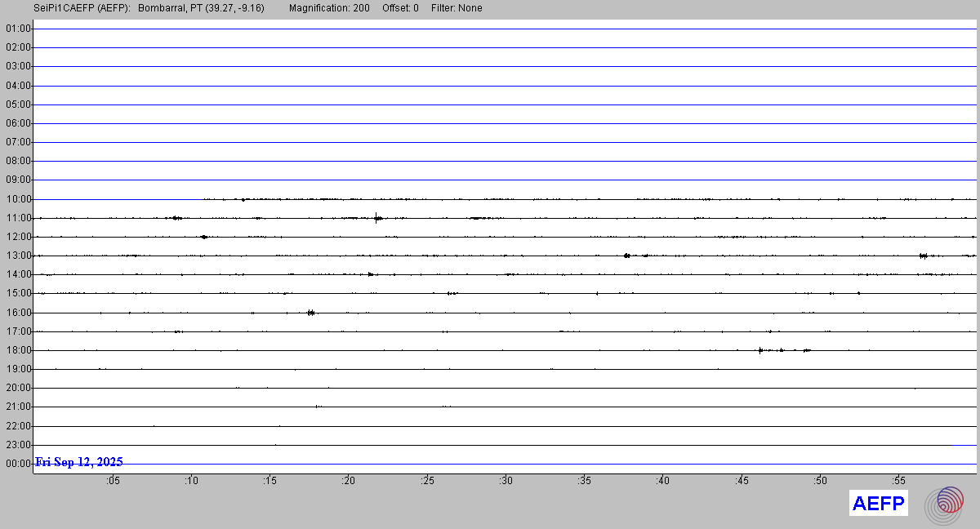Click the 'Fri Sep 12, 2025' date label
The image size is (980, 529).
point(79,462)
